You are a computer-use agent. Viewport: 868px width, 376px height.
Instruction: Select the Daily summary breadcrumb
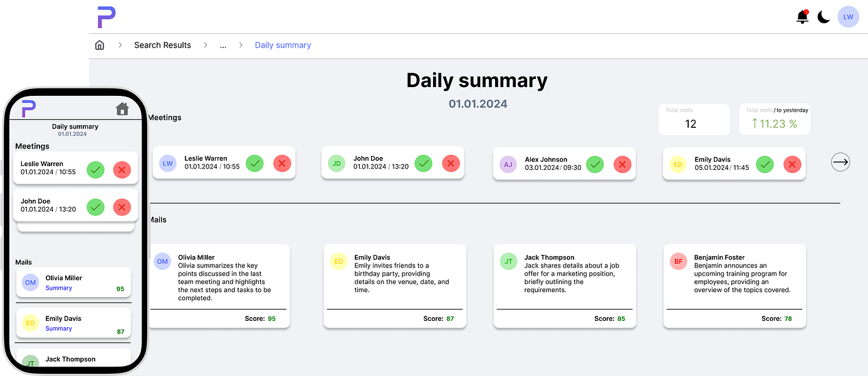(283, 45)
